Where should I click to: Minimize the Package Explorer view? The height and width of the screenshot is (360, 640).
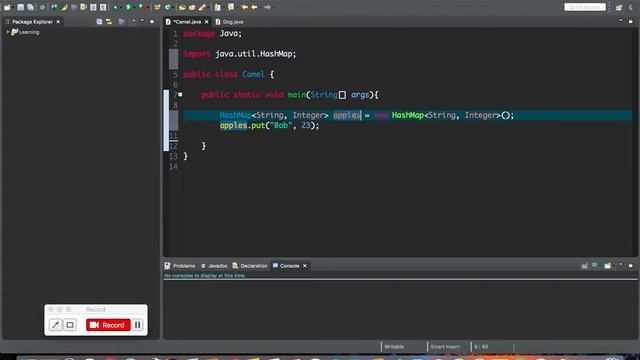click(142, 21)
